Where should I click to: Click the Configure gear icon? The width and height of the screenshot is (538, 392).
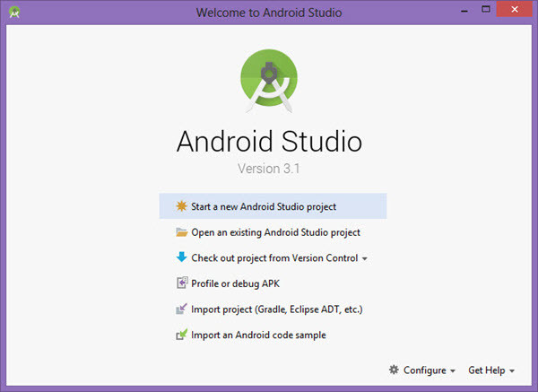click(x=394, y=370)
